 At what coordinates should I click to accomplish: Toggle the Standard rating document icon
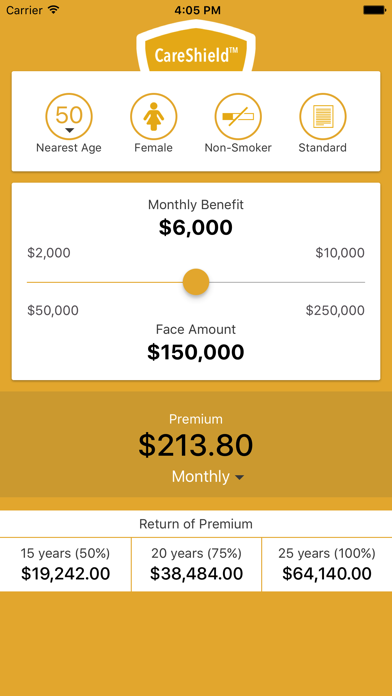[x=323, y=117]
